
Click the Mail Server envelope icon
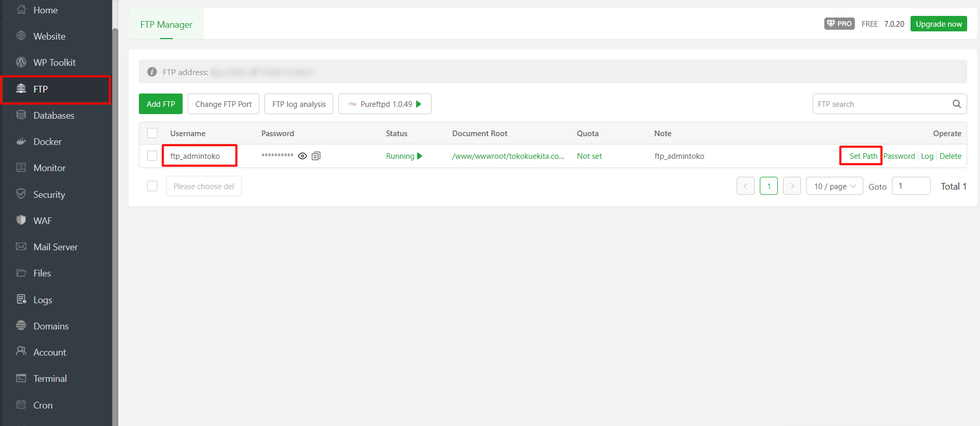[21, 247]
